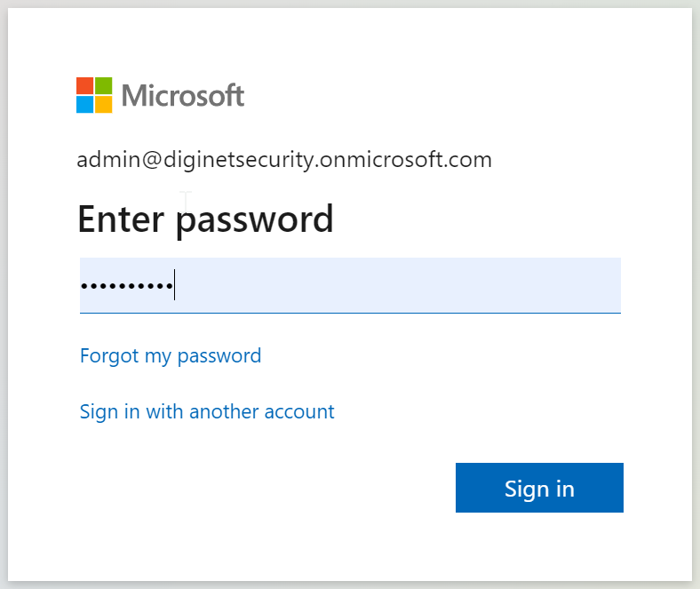Image resolution: width=700 pixels, height=589 pixels.
Task: Click the Microsoft four-square logo
Action: pos(94,95)
